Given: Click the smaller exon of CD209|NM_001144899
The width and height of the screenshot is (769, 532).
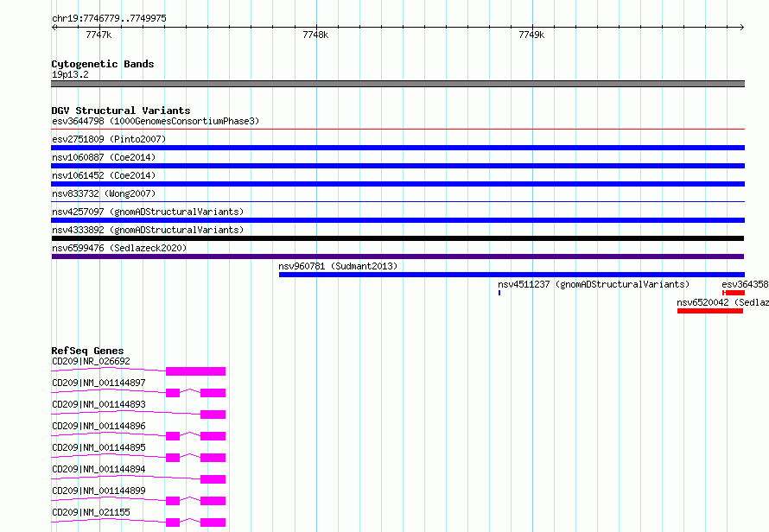Looking at the screenshot, I should (173, 501).
